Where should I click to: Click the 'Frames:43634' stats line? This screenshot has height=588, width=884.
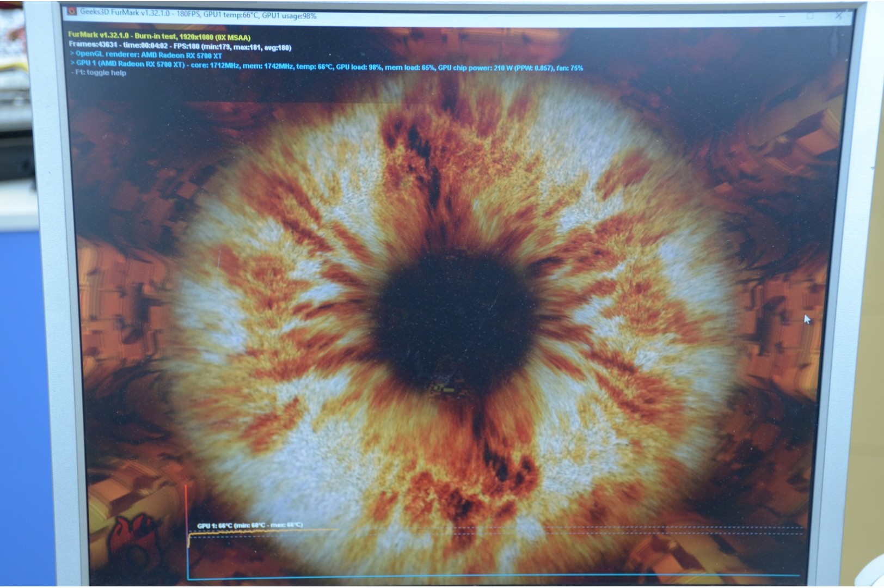tap(180, 46)
